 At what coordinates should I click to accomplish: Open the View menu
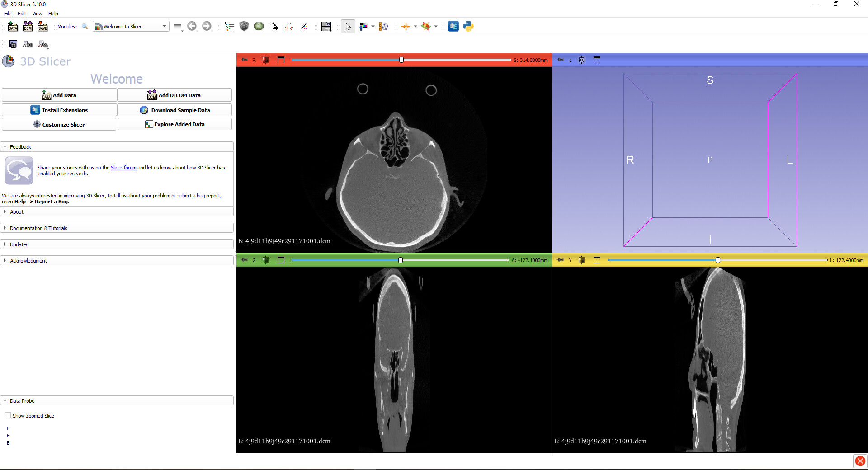pyautogui.click(x=37, y=14)
